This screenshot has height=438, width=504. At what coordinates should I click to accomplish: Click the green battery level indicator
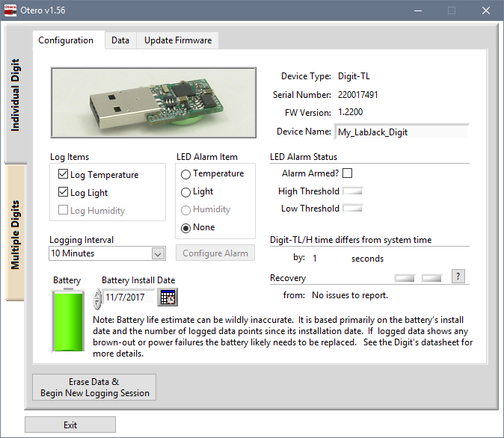click(67, 319)
